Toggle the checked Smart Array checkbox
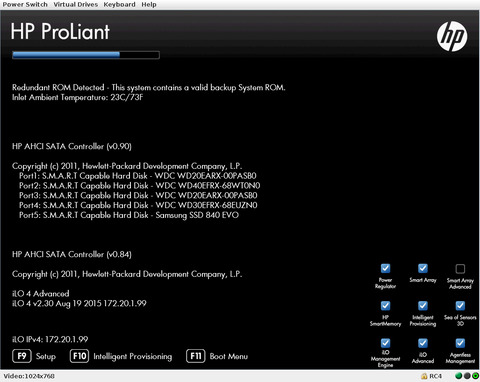 point(423,268)
